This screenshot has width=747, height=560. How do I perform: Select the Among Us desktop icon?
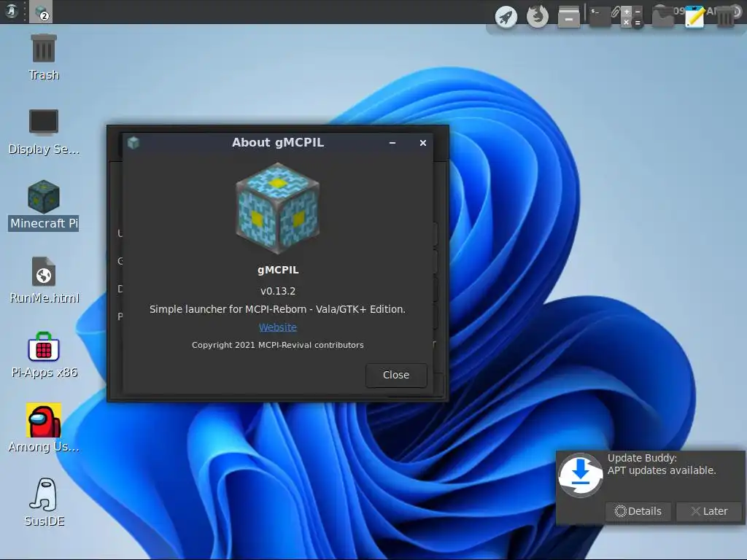[x=44, y=427]
